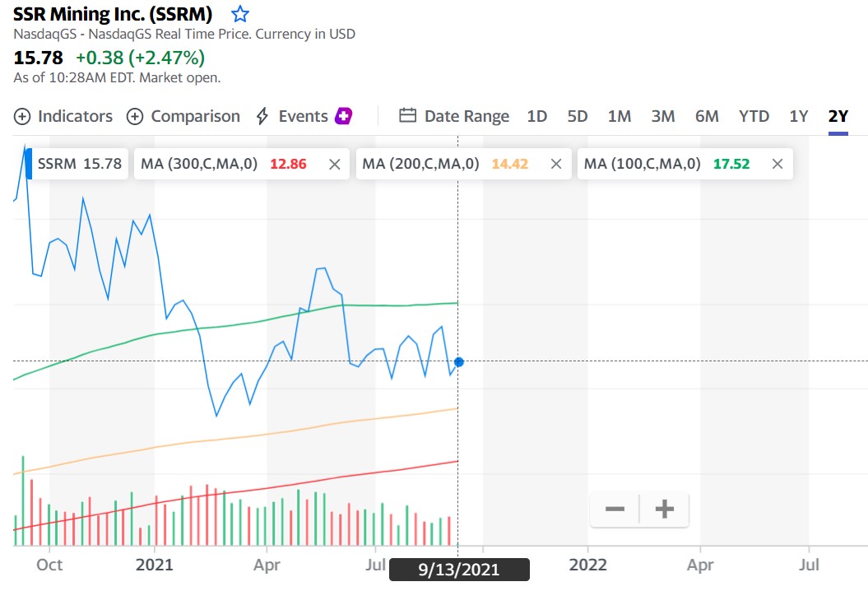Screen dimensions: 868x605
Task: Select the 1Y time range
Action: point(799,116)
